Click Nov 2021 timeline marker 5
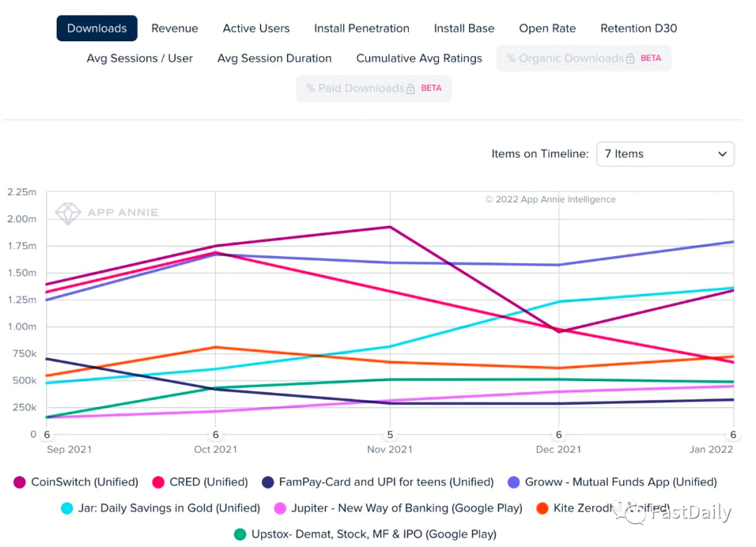 coord(390,434)
